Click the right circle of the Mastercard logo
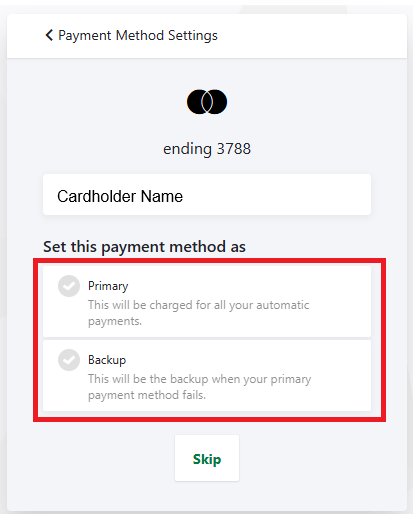Viewport: 413px width, 514px height. [x=217, y=102]
